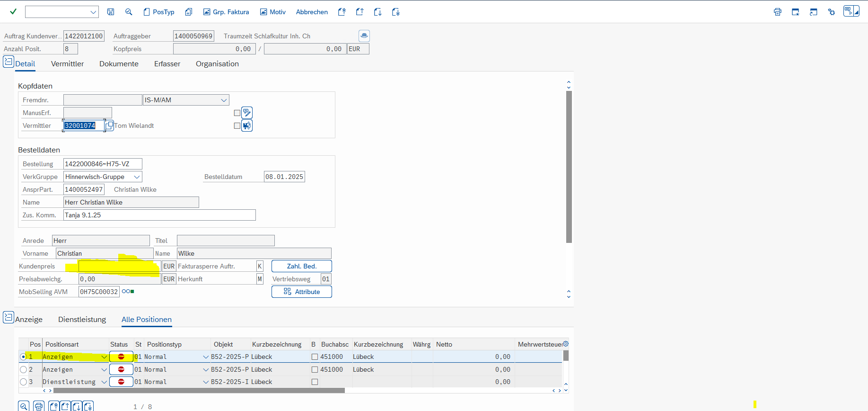The image size is (868, 411).
Task: Click the printer icon at top right
Action: (778, 12)
